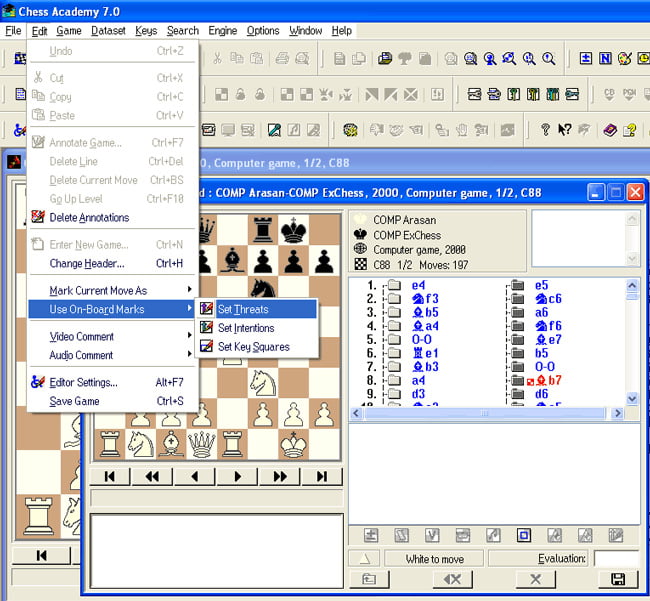Viewport: 650px width, 601px height.
Task: Click the Set Key Squares menu icon
Action: 207,347
